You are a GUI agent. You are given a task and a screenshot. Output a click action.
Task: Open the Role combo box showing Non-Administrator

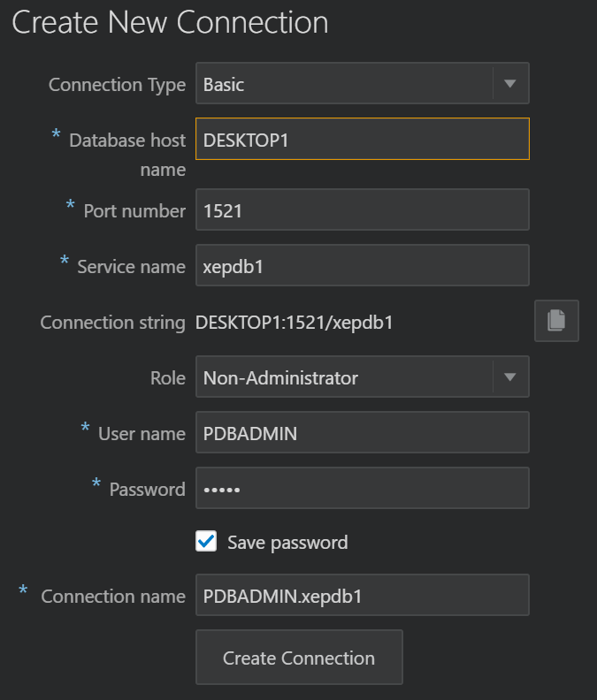[x=343, y=378]
